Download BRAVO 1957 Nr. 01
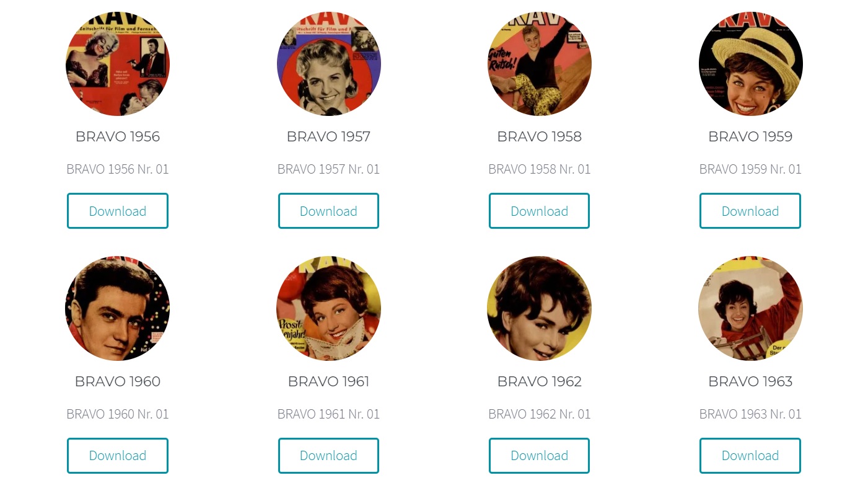Image resolution: width=868 pixels, height=501 pixels. 328,211
